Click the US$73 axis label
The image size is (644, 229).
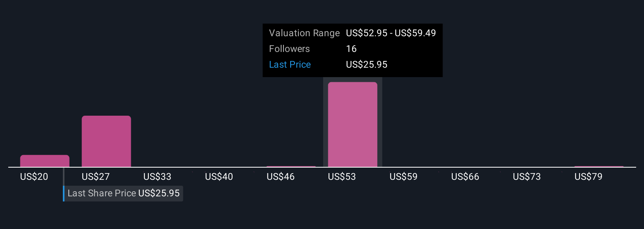coord(527,177)
